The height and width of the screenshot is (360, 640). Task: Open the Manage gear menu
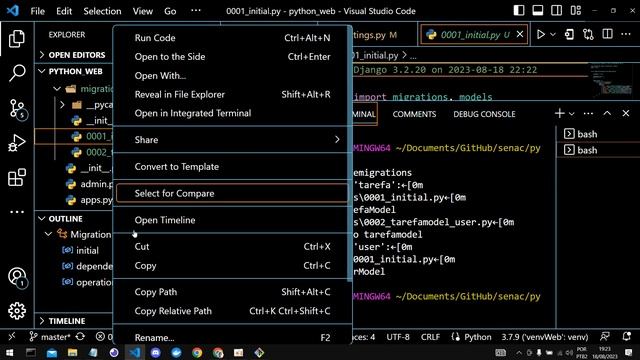click(17, 311)
